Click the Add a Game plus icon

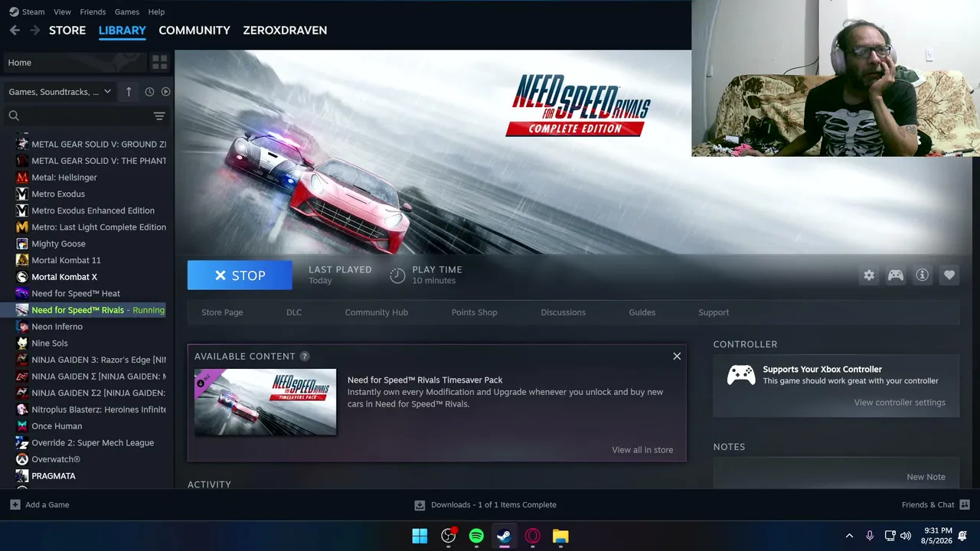[15, 505]
